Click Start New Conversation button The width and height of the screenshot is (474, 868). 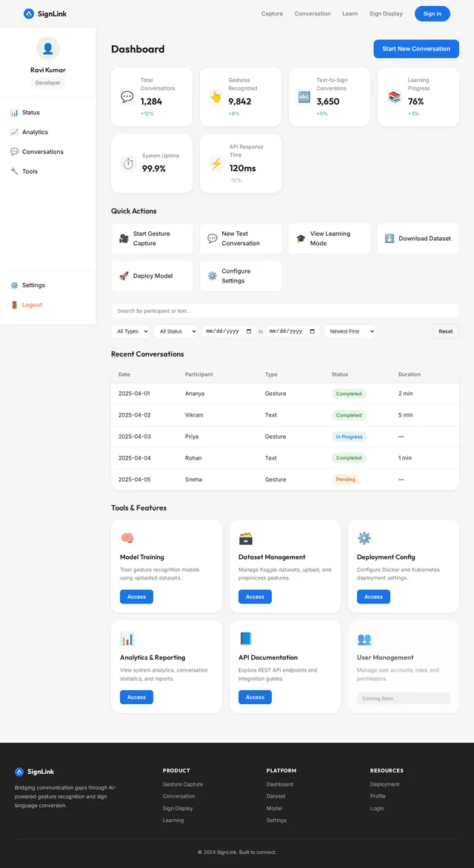click(416, 49)
